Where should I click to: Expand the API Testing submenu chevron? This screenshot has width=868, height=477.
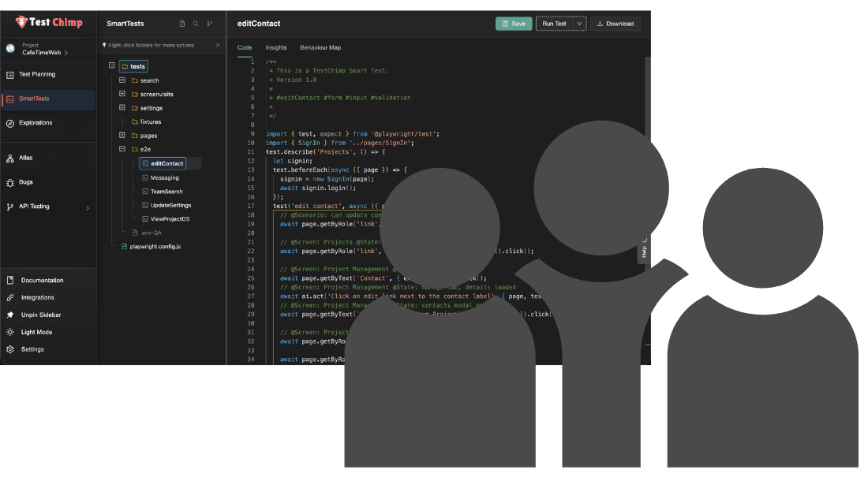pos(88,209)
